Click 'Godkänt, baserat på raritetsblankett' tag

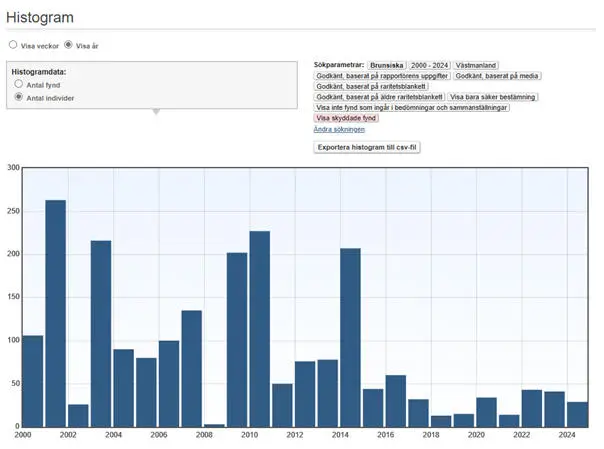point(372,87)
